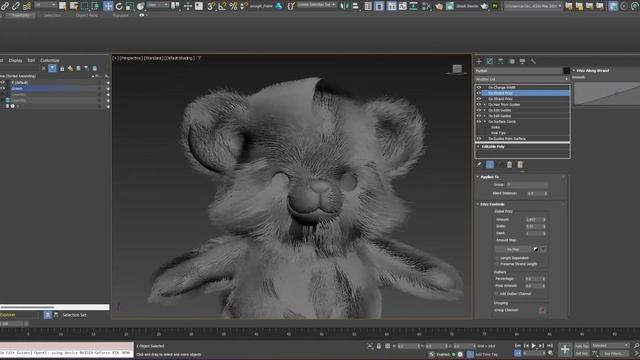Viewport: 640px width, 360px height.
Task: Enable Add Outlier Channel checkbox
Action: pyautogui.click(x=497, y=293)
